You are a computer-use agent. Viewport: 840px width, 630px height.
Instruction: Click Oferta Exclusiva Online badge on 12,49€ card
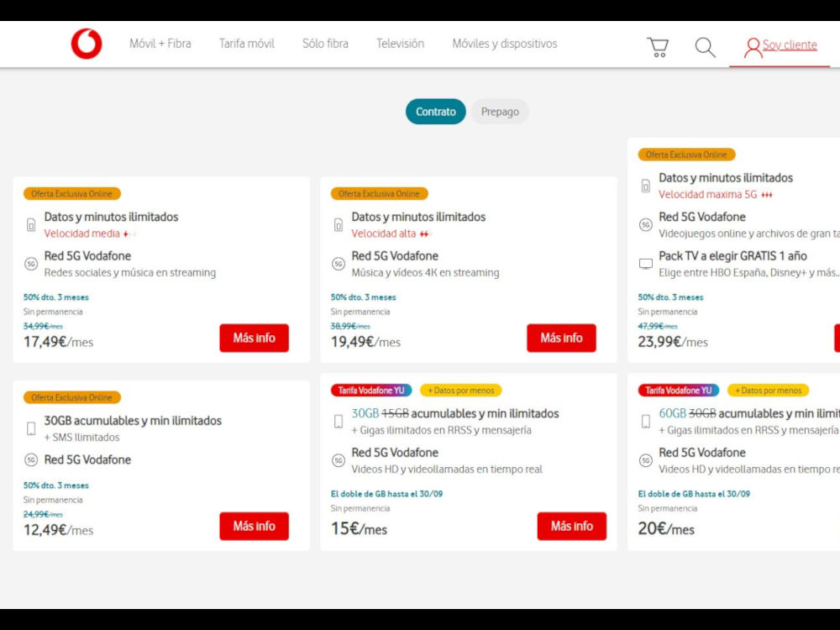pos(71,397)
